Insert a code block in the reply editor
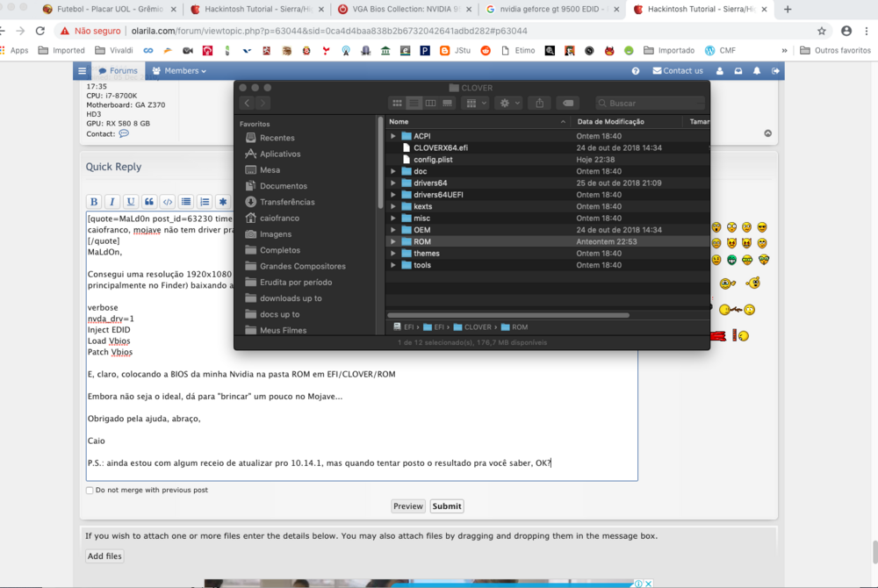Image resolution: width=878 pixels, height=588 pixels. pos(168,201)
